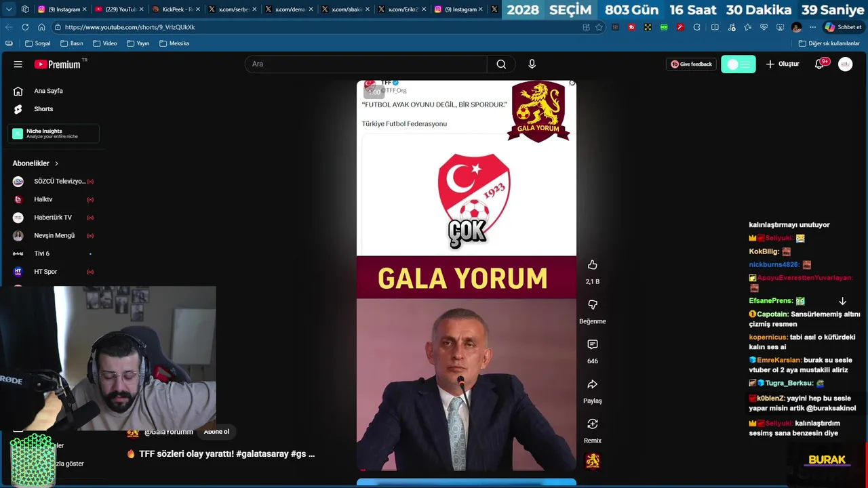
Task: Click the Give feedback button
Action: [691, 64]
